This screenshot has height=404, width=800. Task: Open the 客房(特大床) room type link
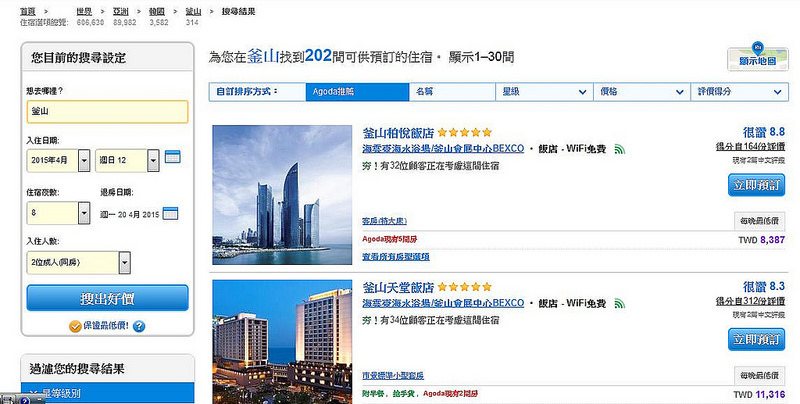point(384,221)
